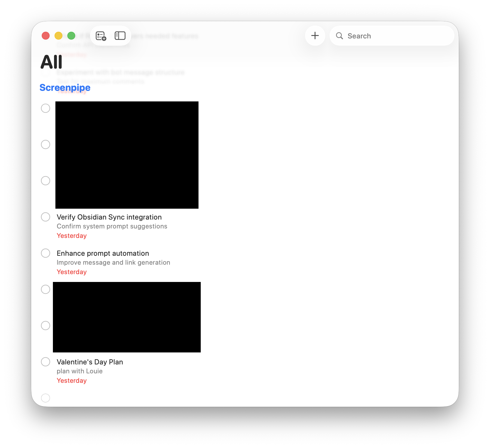The height and width of the screenshot is (448, 490).
Task: Toggle the sidebar using the toolbar icon
Action: (120, 36)
